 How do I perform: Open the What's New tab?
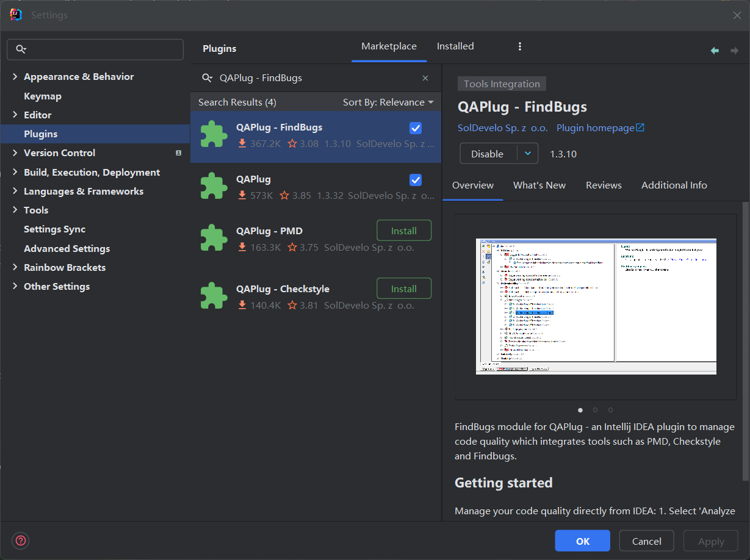[x=539, y=185]
